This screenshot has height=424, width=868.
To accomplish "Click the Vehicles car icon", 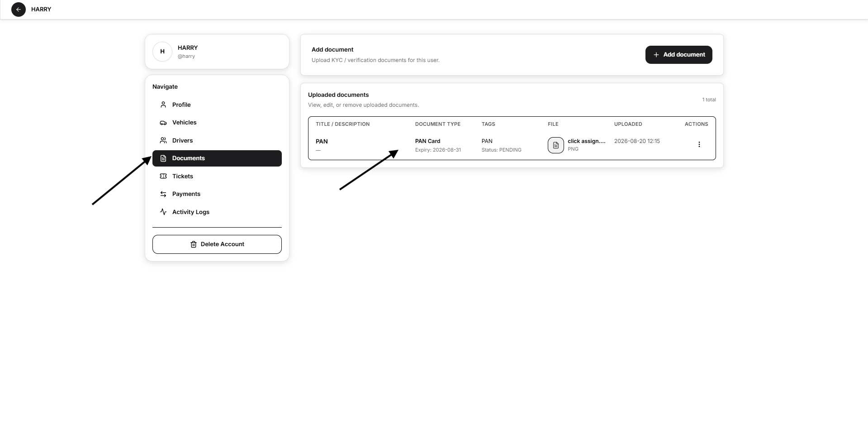I will [163, 123].
